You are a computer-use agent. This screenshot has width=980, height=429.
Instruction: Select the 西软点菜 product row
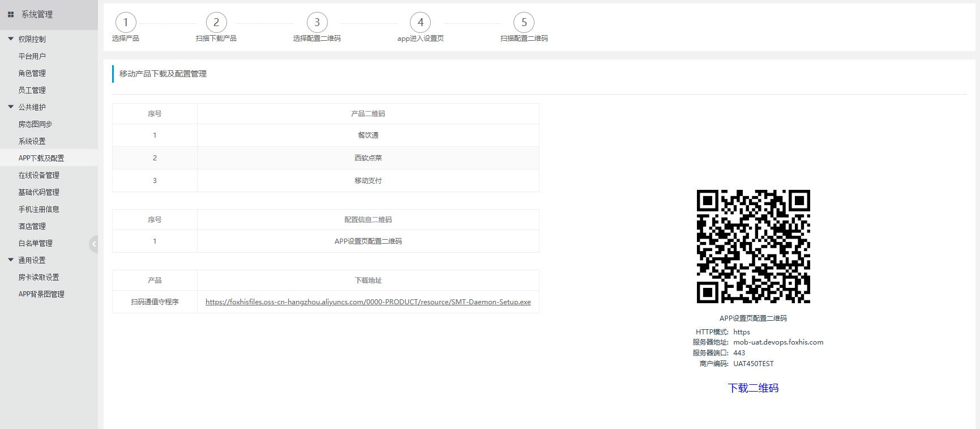326,158
